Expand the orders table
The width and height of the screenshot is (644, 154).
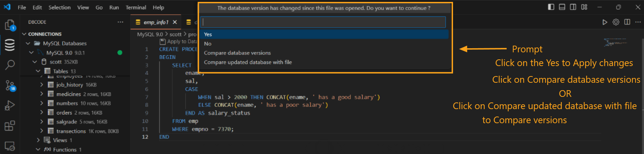[42, 112]
